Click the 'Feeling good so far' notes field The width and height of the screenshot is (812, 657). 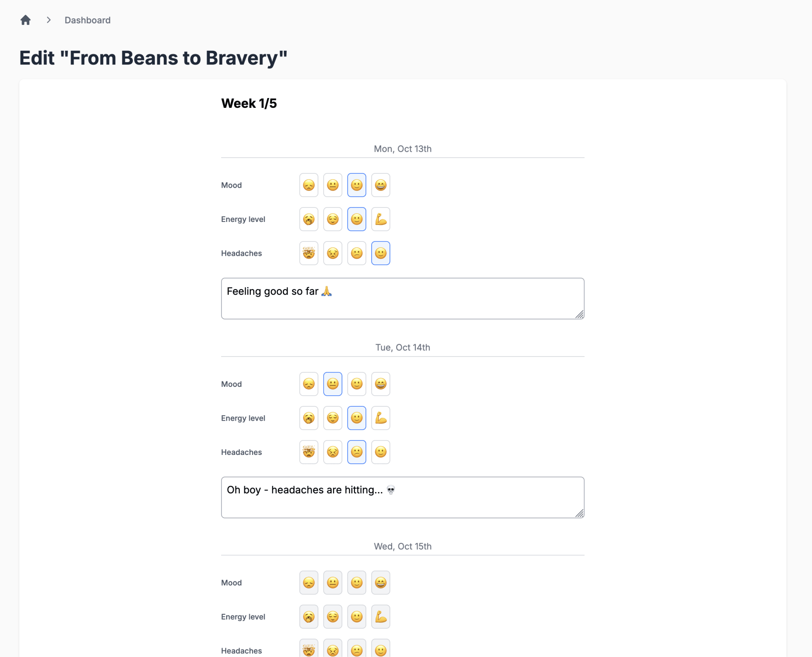click(402, 298)
